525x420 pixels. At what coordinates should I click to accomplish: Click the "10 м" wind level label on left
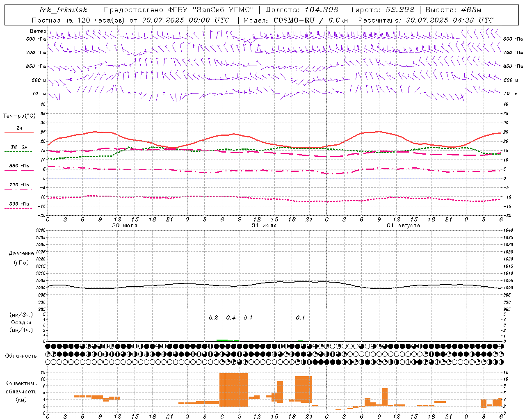(x=39, y=94)
